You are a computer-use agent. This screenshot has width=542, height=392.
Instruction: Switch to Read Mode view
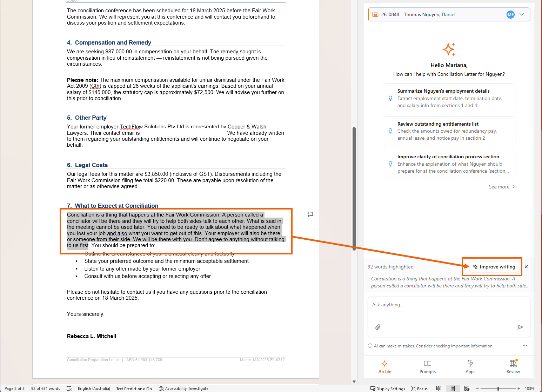pos(439,388)
